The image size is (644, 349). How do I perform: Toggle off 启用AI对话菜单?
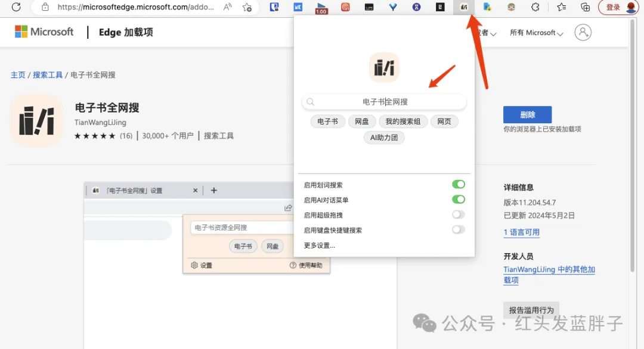(x=459, y=200)
